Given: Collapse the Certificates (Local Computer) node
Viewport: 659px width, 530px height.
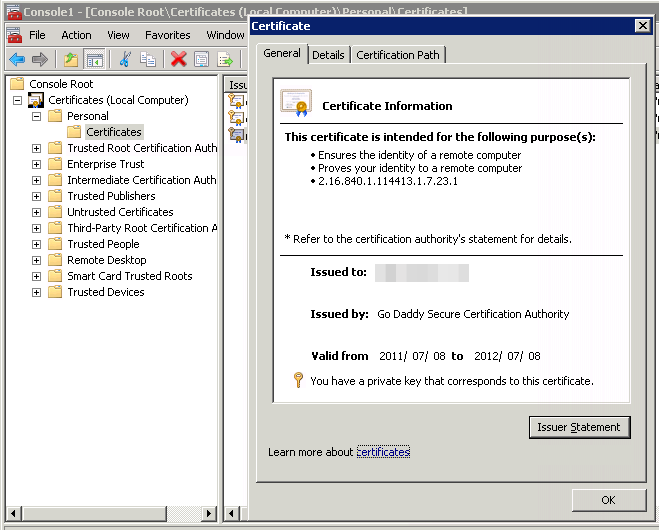Looking at the screenshot, I should [x=17, y=100].
